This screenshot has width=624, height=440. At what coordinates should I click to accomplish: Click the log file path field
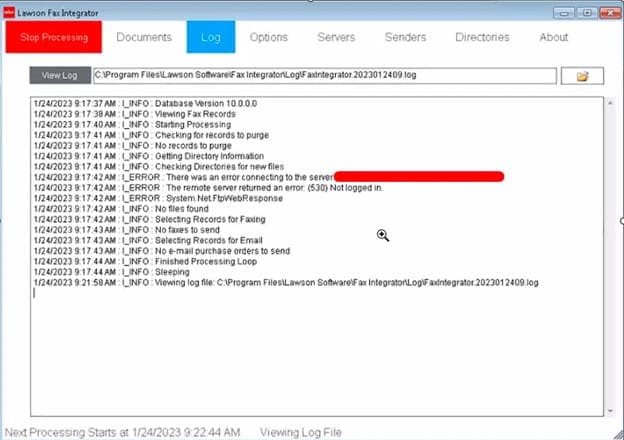click(325, 75)
